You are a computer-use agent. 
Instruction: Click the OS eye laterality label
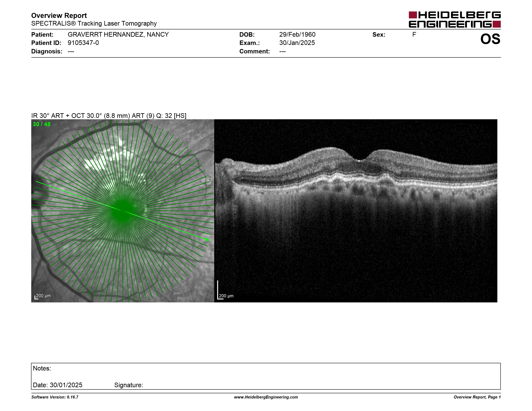(490, 39)
